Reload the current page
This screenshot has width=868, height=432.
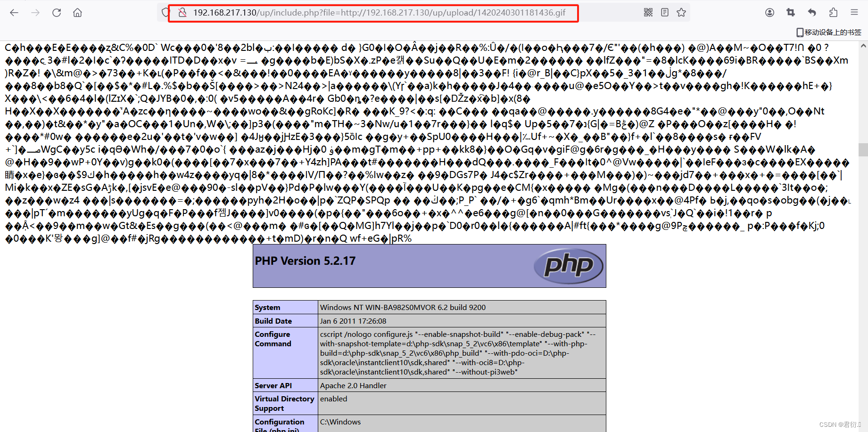pos(57,13)
